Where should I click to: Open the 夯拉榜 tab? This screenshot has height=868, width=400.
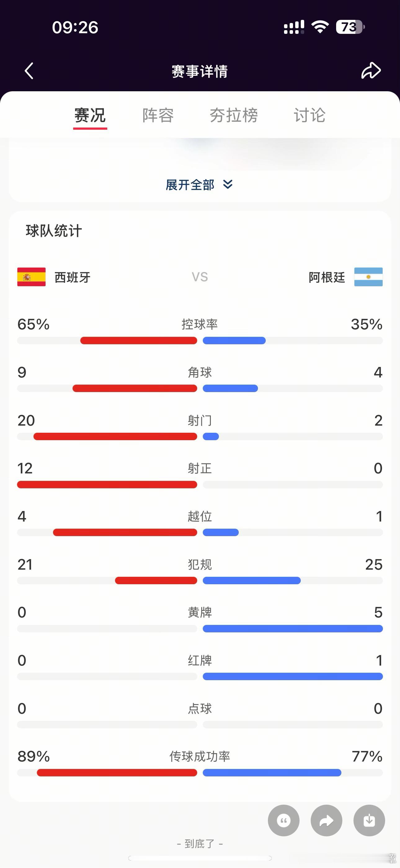(x=234, y=115)
